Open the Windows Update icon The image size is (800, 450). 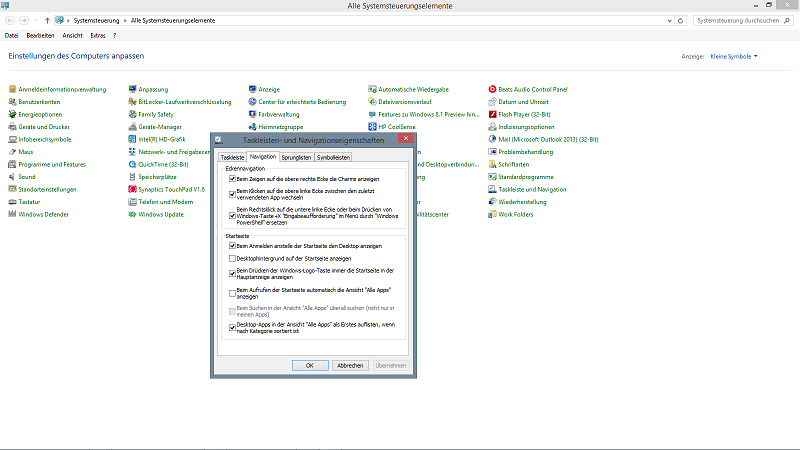coord(132,214)
